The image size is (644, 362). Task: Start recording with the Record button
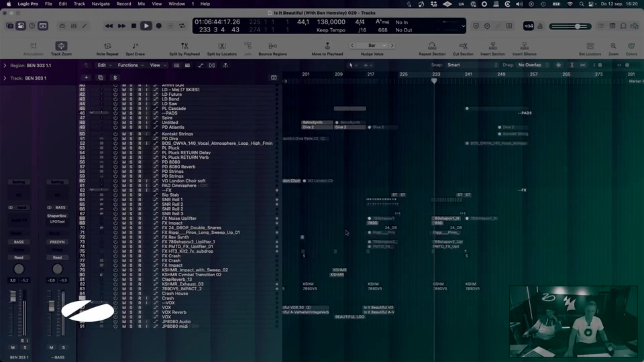click(x=159, y=26)
